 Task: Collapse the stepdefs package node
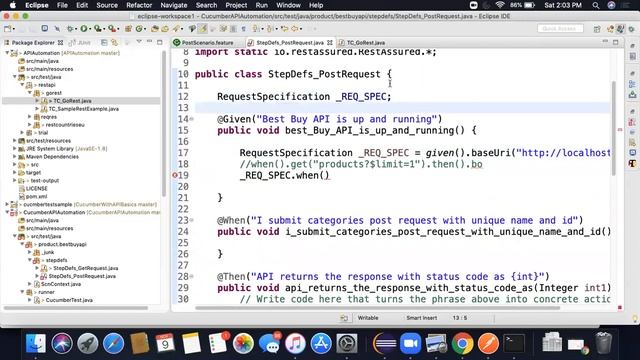(x=29, y=260)
